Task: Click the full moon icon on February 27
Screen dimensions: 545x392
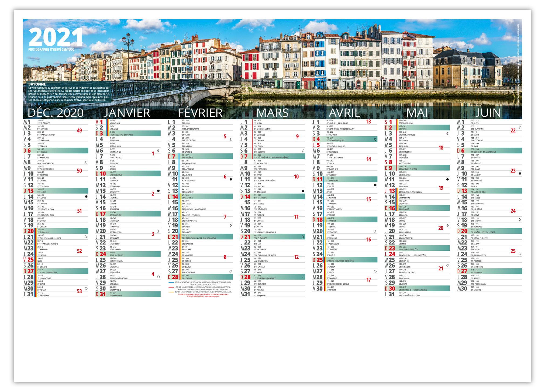Action: coord(231,271)
